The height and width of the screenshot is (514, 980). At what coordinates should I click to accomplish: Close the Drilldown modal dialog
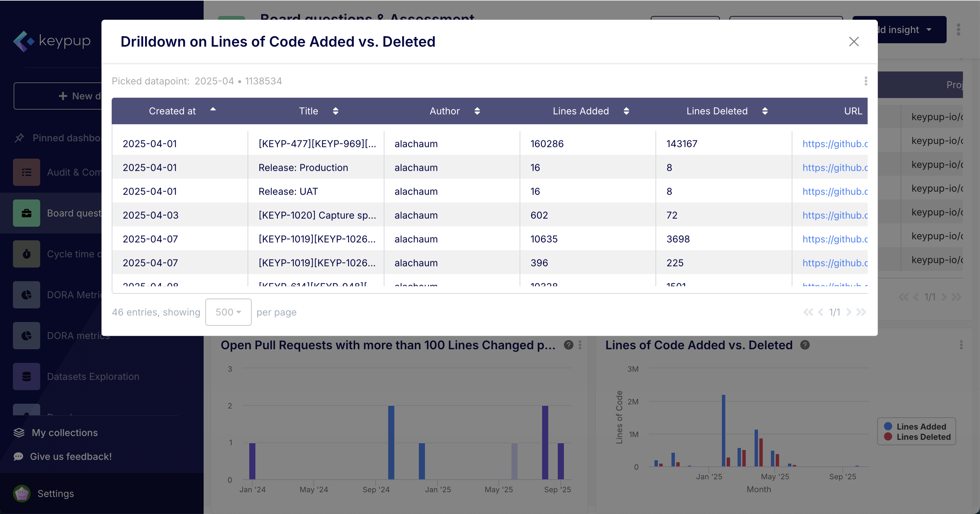[854, 42]
